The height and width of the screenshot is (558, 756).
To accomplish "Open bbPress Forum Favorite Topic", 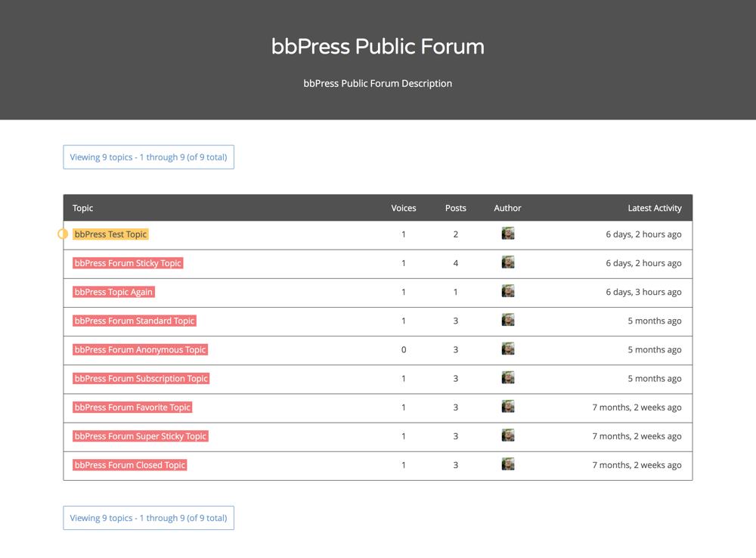I will click(132, 408).
